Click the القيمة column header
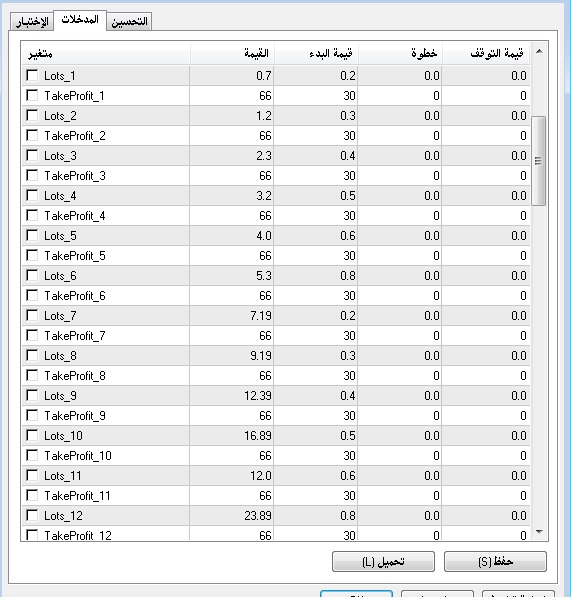Image resolution: width=571 pixels, height=600 pixels. 232,53
